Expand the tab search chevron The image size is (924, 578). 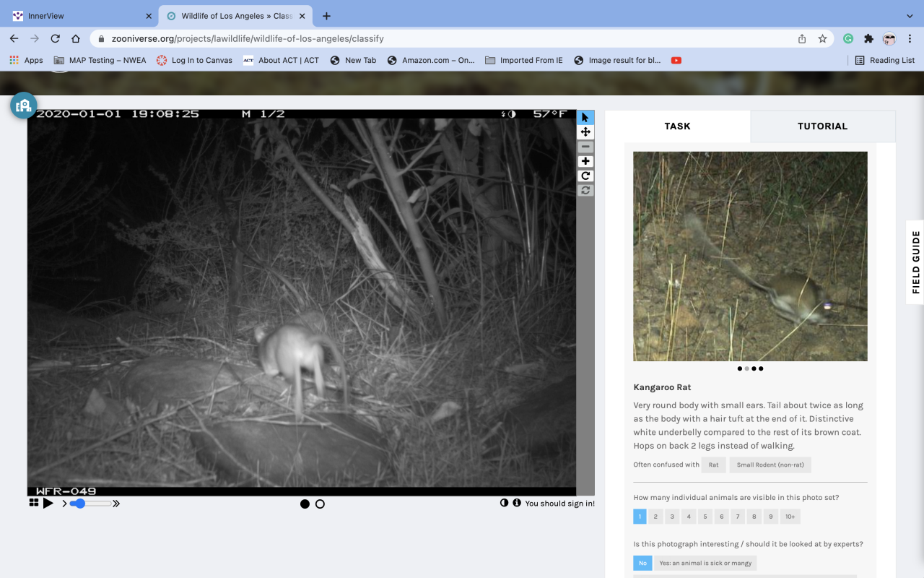(x=910, y=16)
